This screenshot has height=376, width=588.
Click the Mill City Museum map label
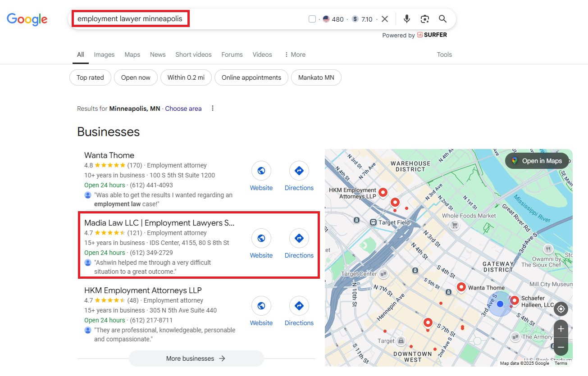[551, 284]
